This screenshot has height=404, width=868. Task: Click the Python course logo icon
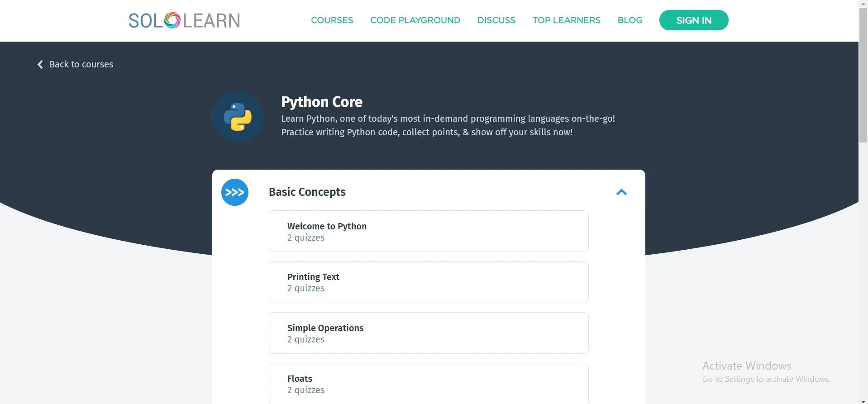[238, 117]
